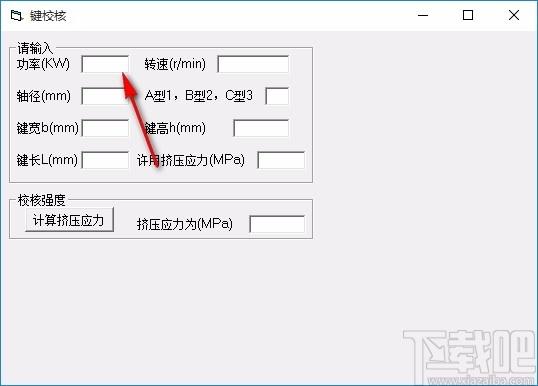The height and width of the screenshot is (386, 538).
Task: Focus the 键长L(mm) input box
Action: click(x=105, y=160)
